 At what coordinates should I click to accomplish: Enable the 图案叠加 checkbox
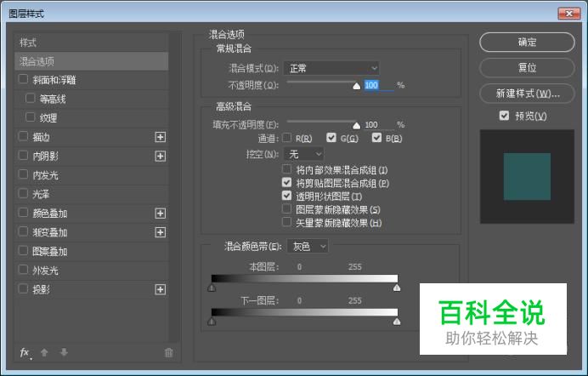click(23, 251)
